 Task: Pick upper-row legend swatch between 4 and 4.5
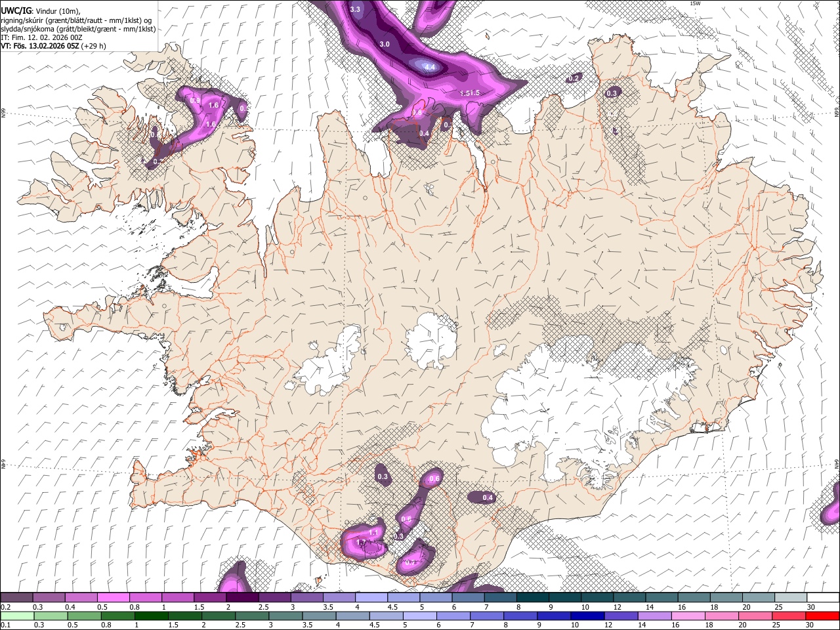(x=371, y=598)
